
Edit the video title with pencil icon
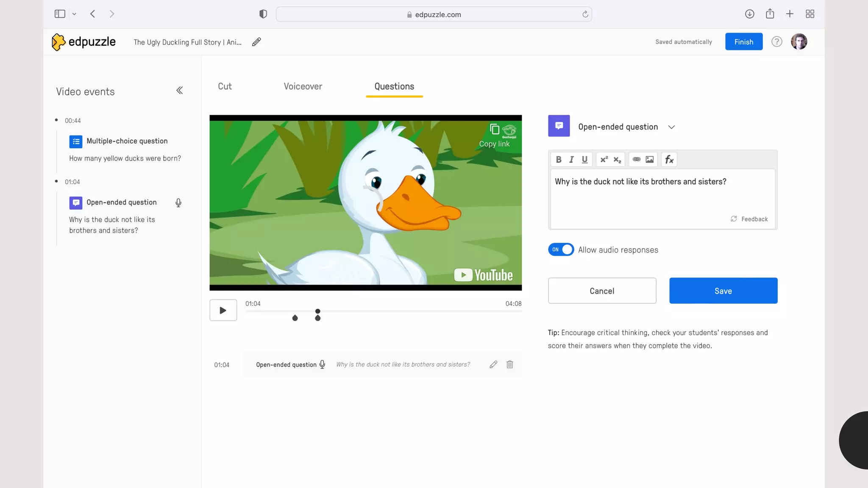256,42
